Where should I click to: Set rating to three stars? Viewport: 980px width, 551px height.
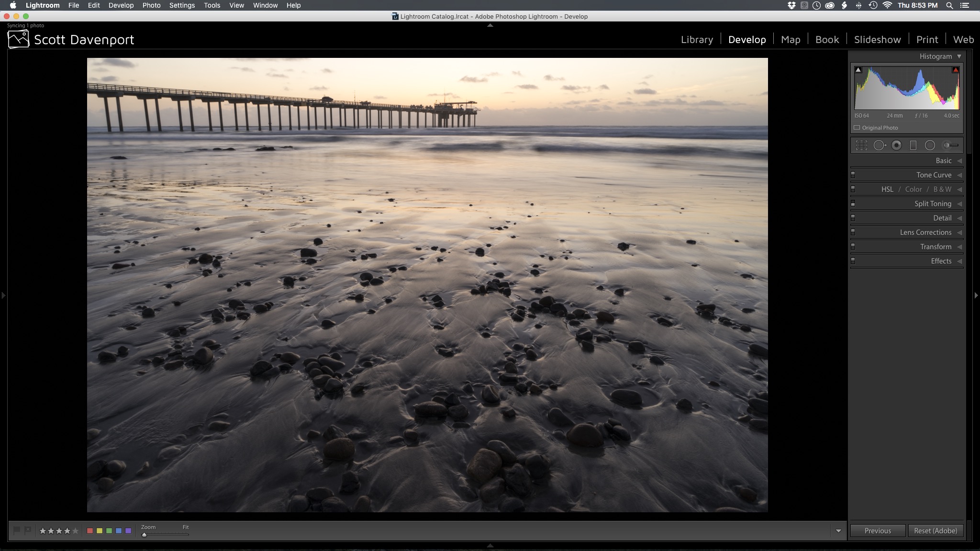pos(59,531)
